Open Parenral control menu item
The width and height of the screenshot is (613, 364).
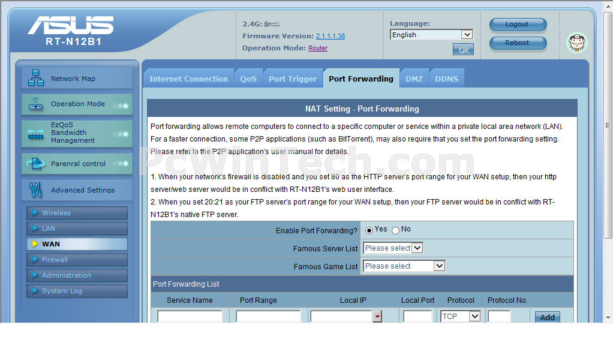(x=77, y=164)
